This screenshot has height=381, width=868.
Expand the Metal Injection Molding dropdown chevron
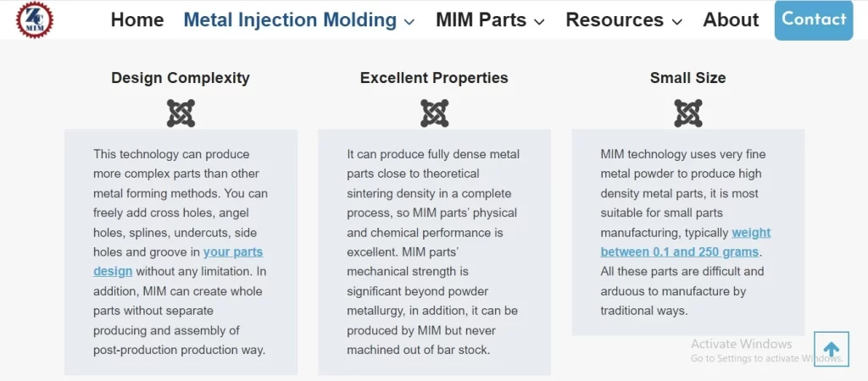pos(410,22)
